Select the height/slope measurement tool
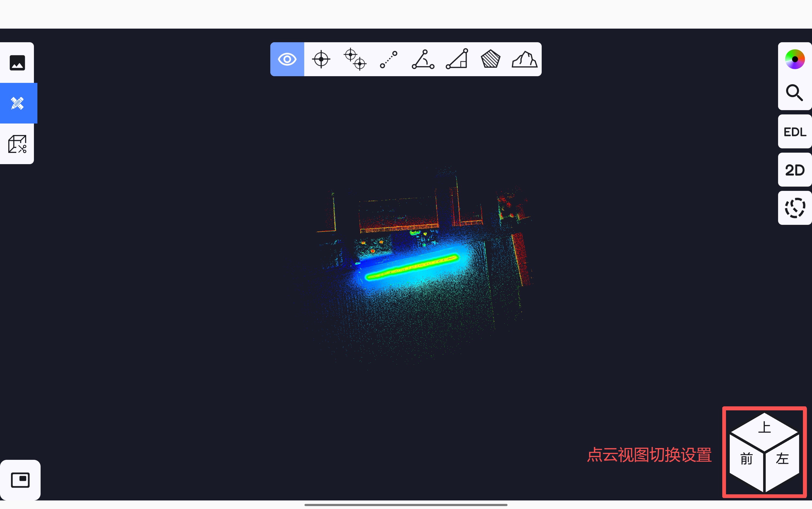812x509 pixels. click(457, 59)
